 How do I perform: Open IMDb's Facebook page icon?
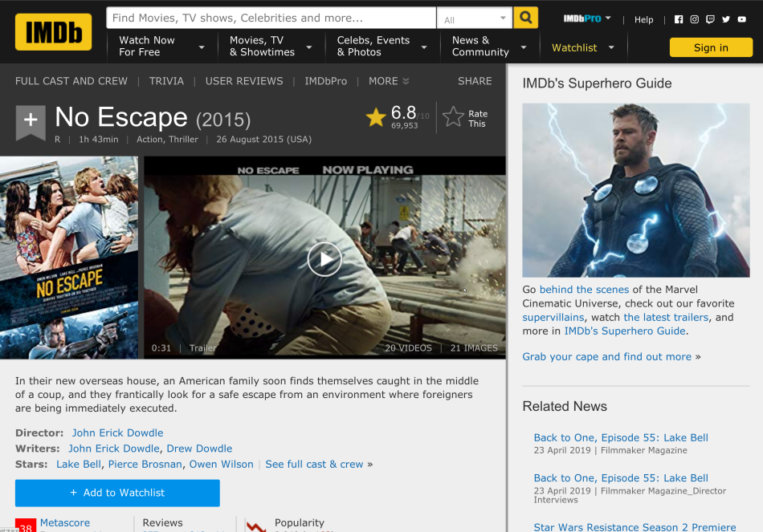(679, 19)
